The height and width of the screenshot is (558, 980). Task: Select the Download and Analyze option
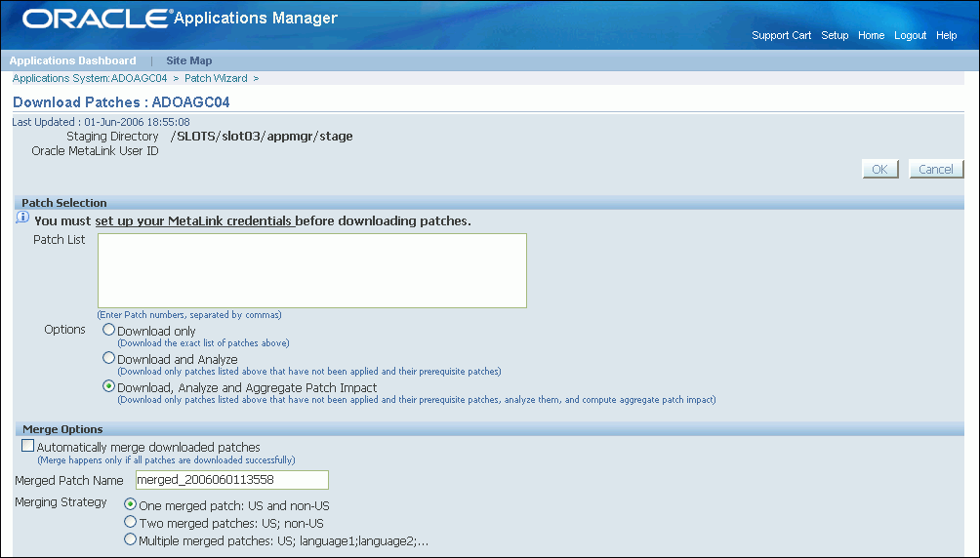pyautogui.click(x=108, y=358)
